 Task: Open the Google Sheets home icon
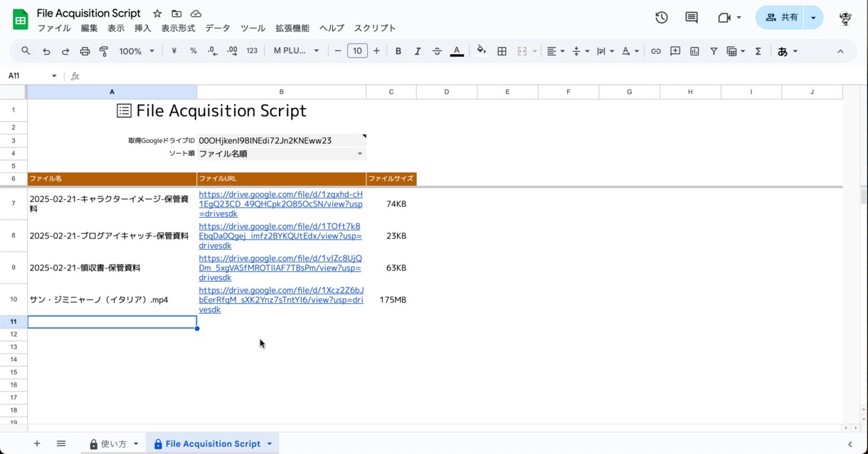click(x=20, y=20)
